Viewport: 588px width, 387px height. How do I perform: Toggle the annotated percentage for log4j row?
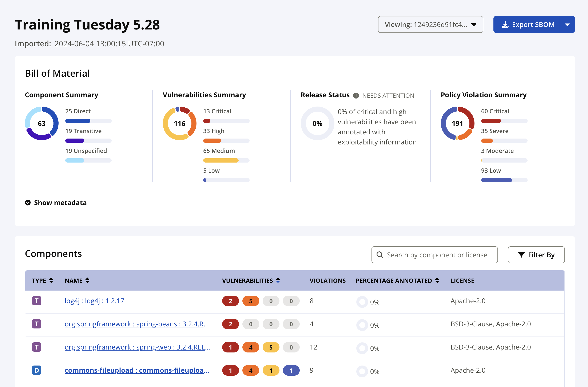pos(362,301)
